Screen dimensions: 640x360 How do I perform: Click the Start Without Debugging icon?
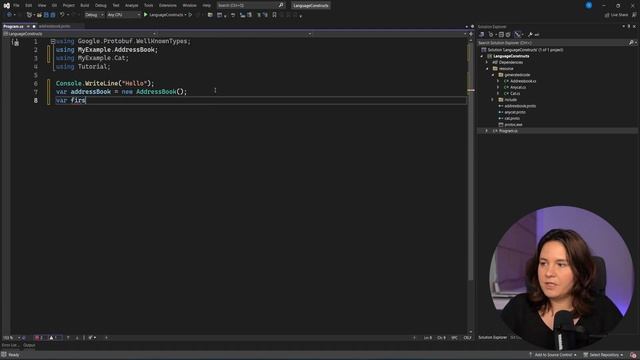(191, 15)
